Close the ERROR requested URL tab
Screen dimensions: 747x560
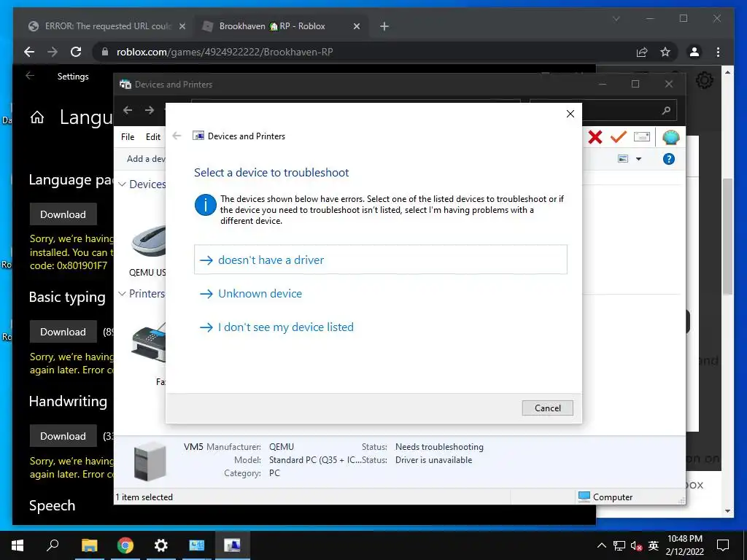pos(182,26)
